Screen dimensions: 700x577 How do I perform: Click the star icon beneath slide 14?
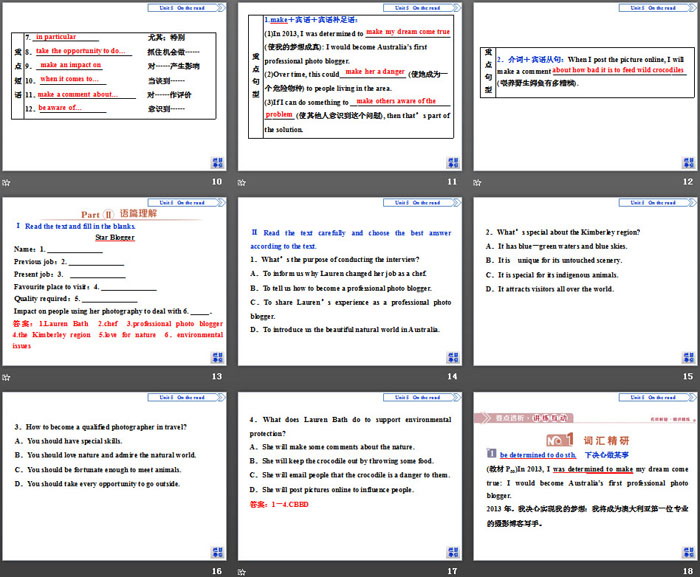point(241,376)
